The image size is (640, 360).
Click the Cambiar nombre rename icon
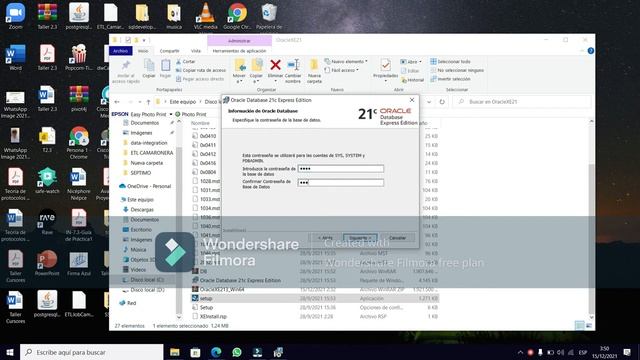(293, 65)
